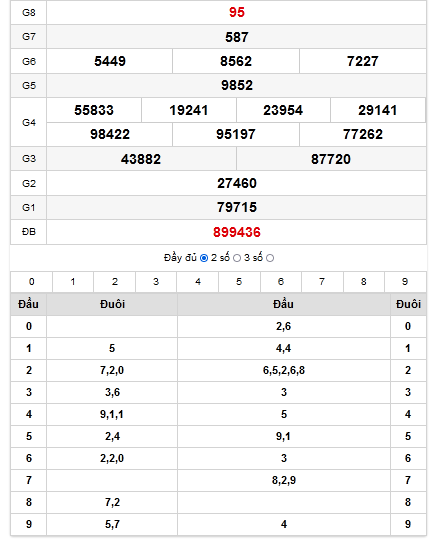Click the cell showing 7,2
431x545 pixels.
coord(112,502)
